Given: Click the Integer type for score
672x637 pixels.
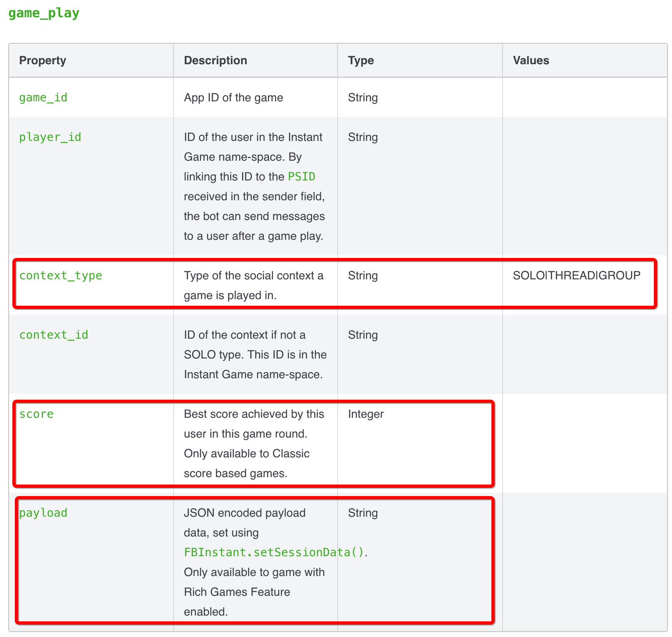Looking at the screenshot, I should click(x=366, y=414).
